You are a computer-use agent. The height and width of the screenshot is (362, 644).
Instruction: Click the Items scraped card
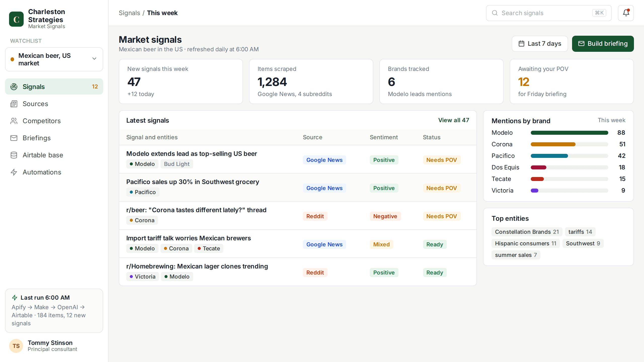click(311, 81)
